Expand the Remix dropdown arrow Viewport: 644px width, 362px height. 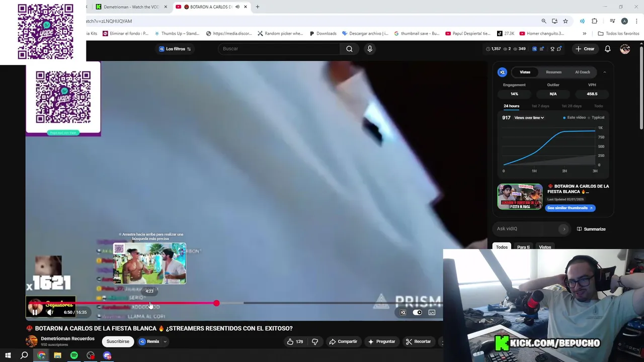tap(165, 341)
